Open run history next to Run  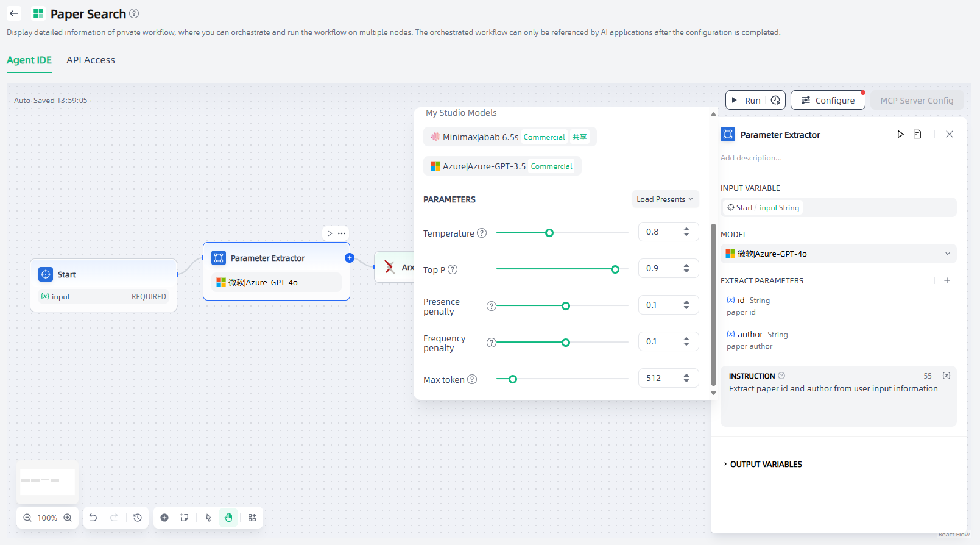click(775, 101)
